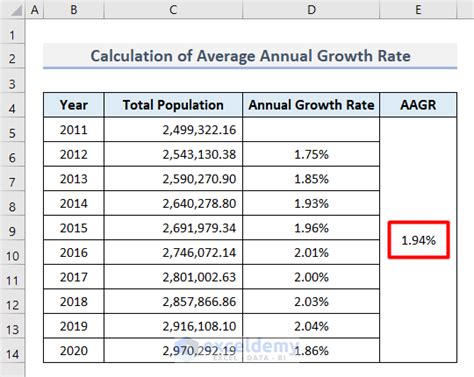
Task: Select the year cell 2020
Action: (x=74, y=351)
